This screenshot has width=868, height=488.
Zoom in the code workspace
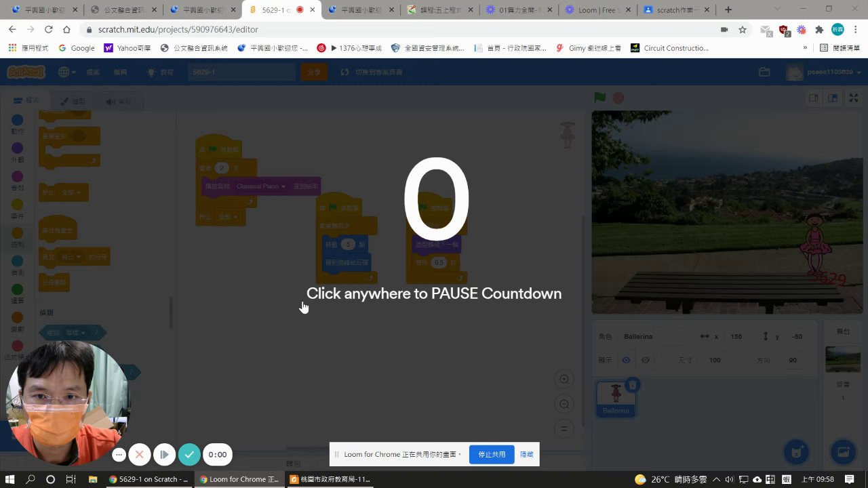pos(564,379)
